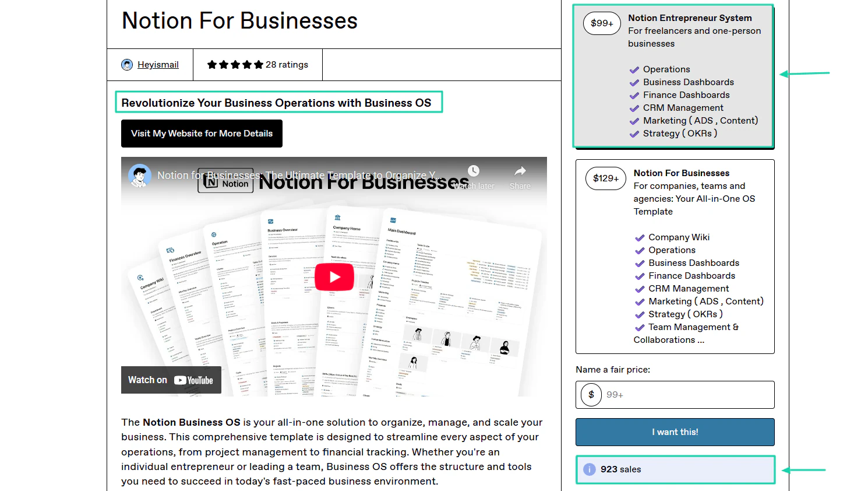Click the five-star rating icons
This screenshot has width=868, height=491.
[235, 65]
